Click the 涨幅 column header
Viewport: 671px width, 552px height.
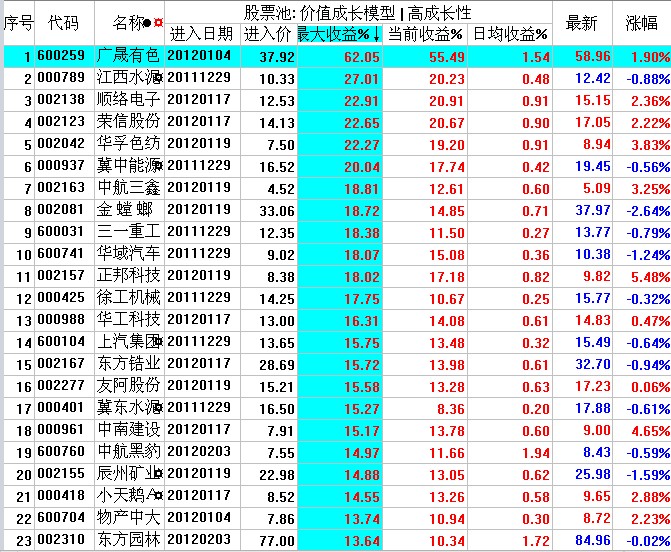[x=641, y=23]
